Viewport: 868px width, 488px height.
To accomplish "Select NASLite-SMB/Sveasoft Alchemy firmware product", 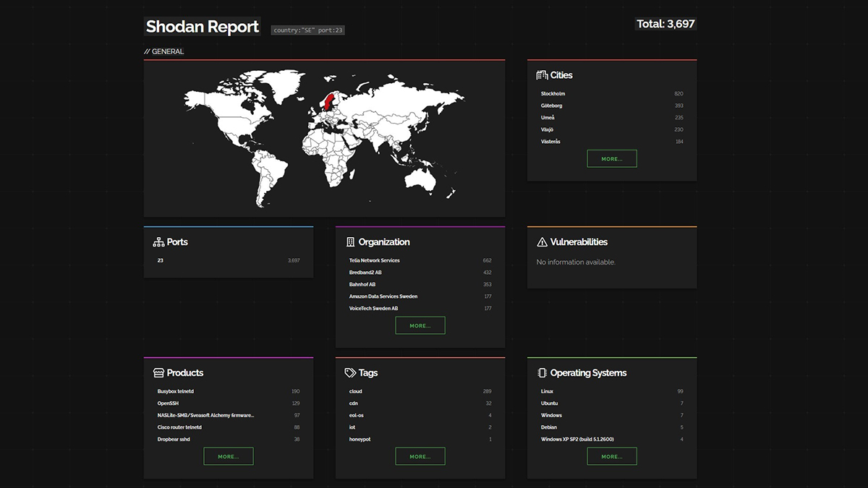I will click(206, 415).
